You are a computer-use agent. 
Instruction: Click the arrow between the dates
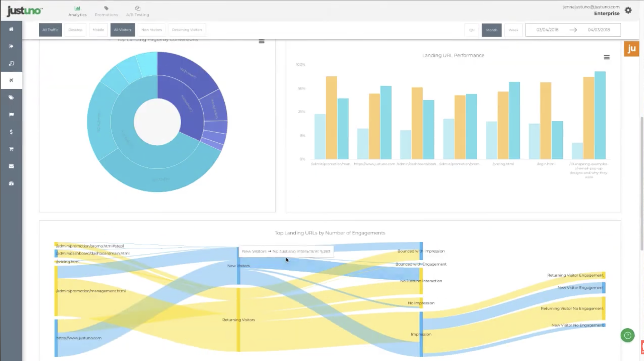[573, 30]
